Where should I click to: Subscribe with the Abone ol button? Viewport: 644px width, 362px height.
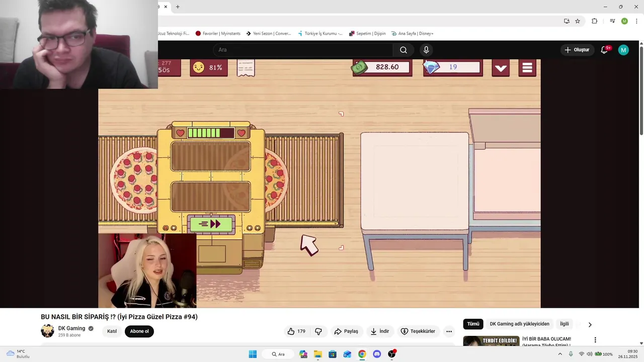coord(139,331)
